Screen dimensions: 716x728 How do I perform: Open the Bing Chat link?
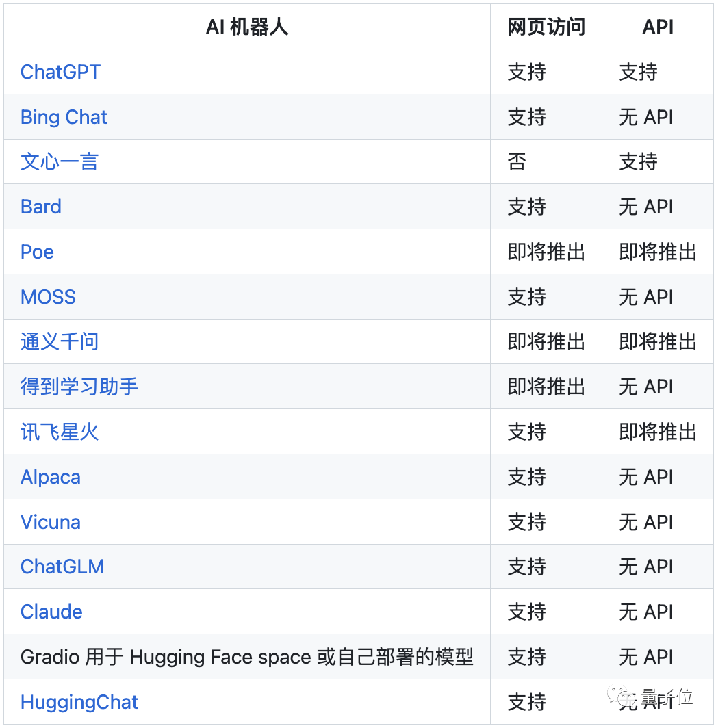click(63, 117)
